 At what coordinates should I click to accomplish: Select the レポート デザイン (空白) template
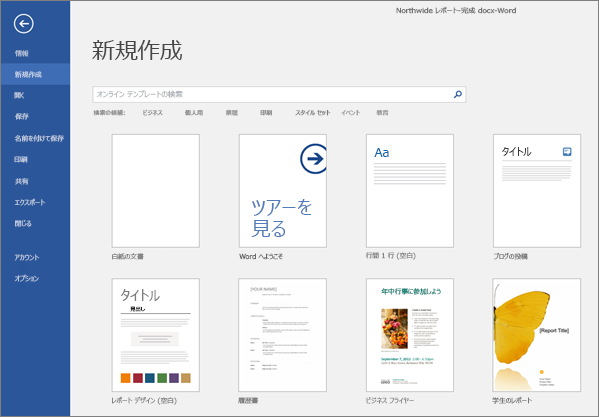click(x=155, y=335)
